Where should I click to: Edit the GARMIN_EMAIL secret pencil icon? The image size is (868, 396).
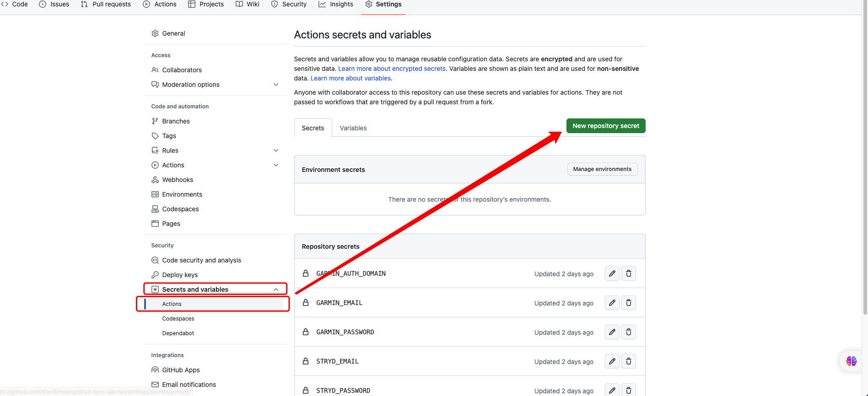(612, 303)
